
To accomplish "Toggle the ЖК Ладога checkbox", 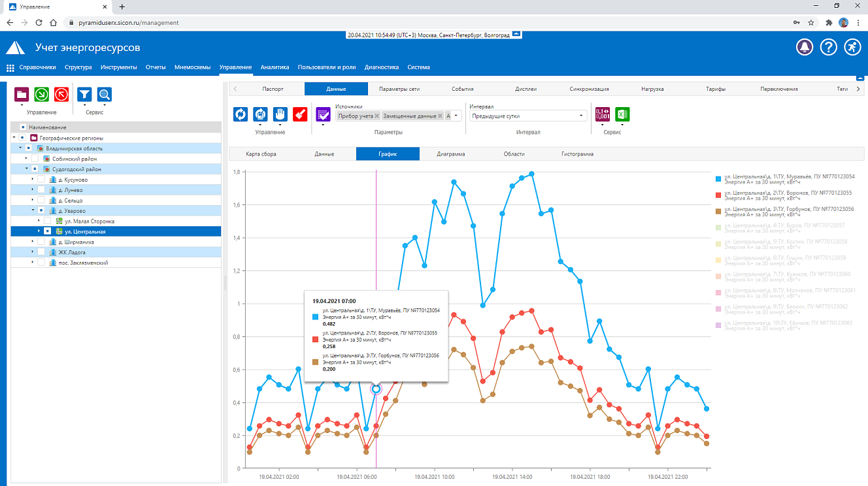I will click(41, 252).
